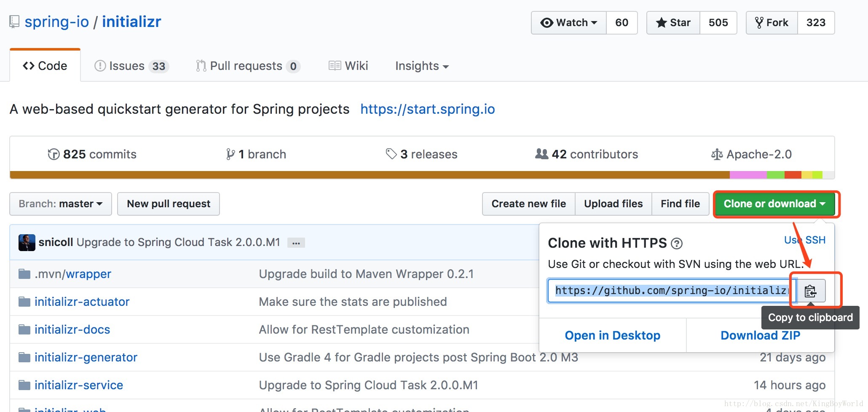Star the repository

tap(673, 23)
